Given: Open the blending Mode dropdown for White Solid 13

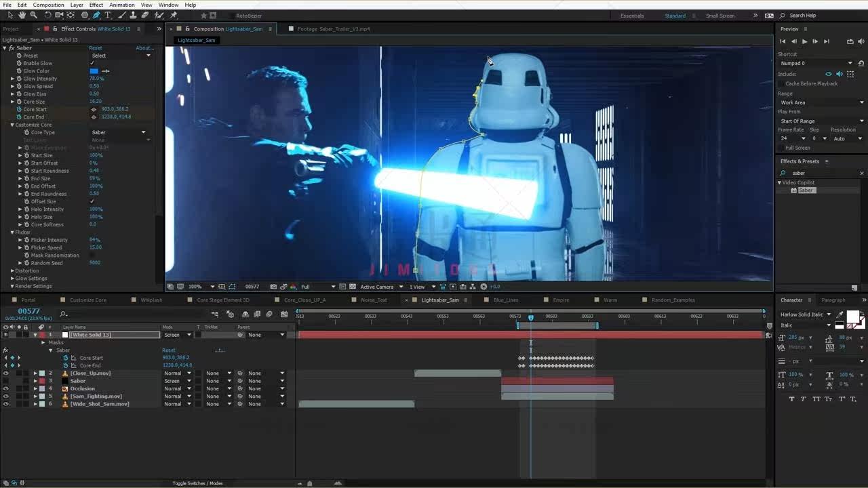Looking at the screenshot, I should [x=178, y=335].
